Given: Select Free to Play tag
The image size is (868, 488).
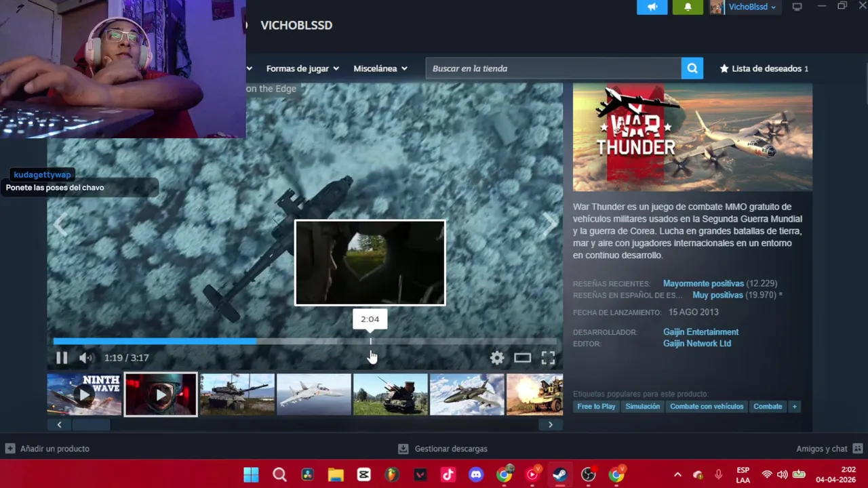Looking at the screenshot, I should click(x=597, y=407).
